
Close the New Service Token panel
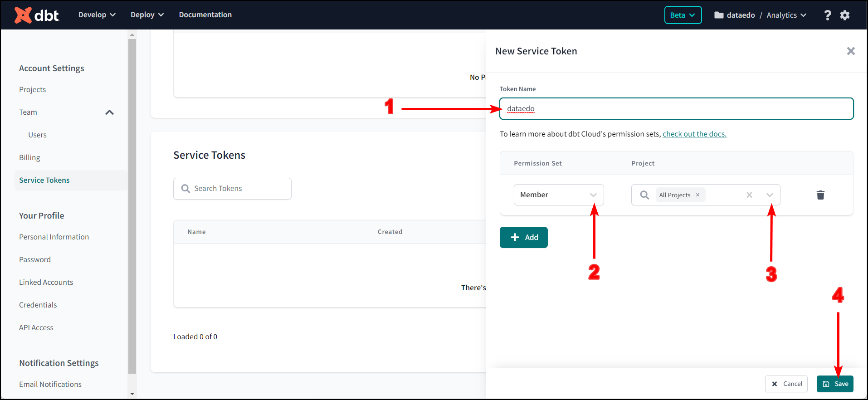[851, 51]
